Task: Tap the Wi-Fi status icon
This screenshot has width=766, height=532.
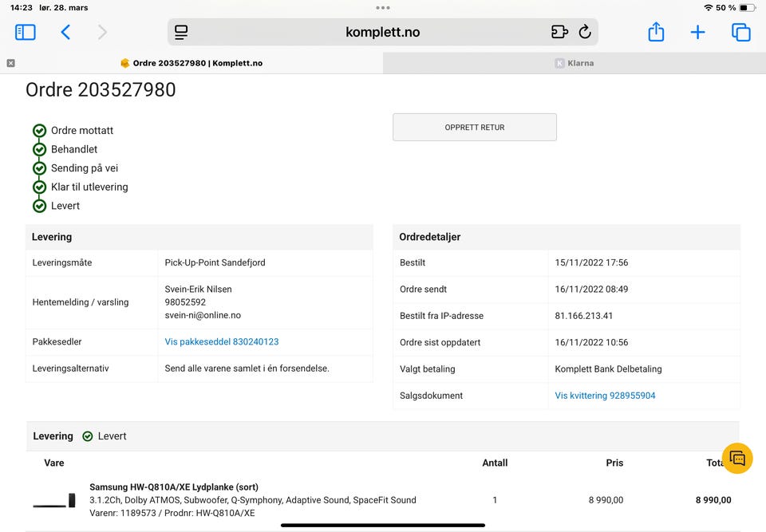Action: 709,8
